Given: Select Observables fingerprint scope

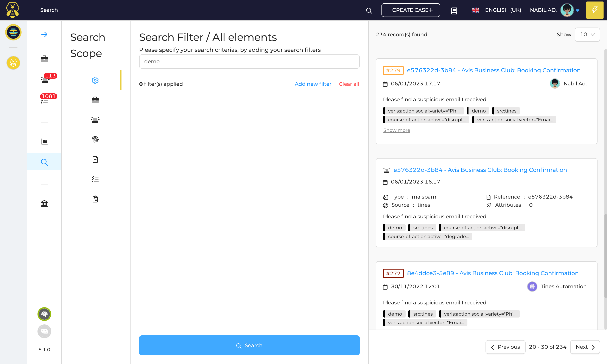Looking at the screenshot, I should [95, 140].
